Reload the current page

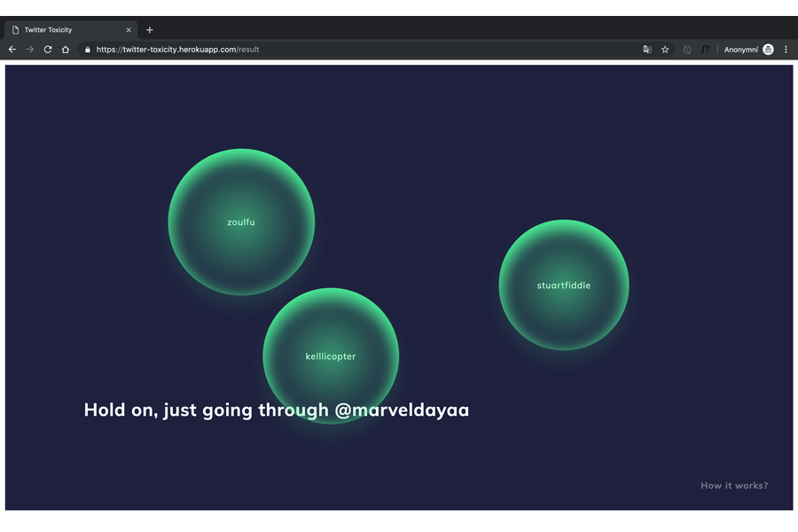pyautogui.click(x=48, y=50)
